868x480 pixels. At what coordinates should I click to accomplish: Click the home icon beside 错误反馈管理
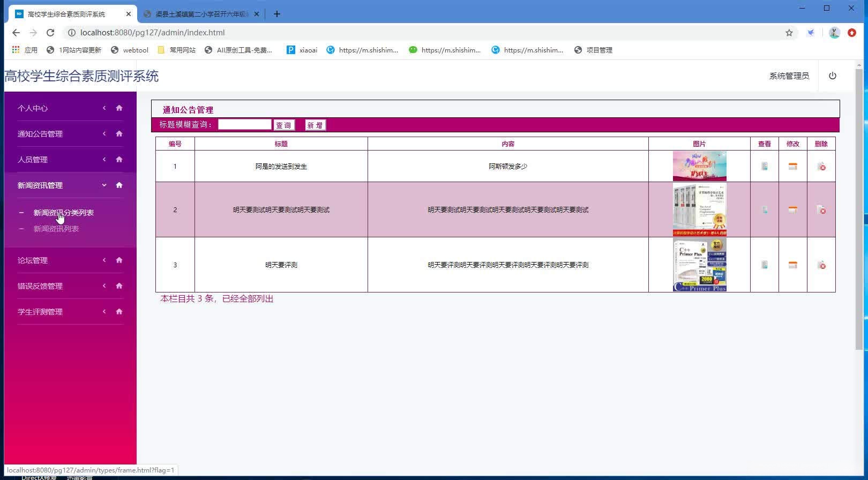pyautogui.click(x=119, y=286)
